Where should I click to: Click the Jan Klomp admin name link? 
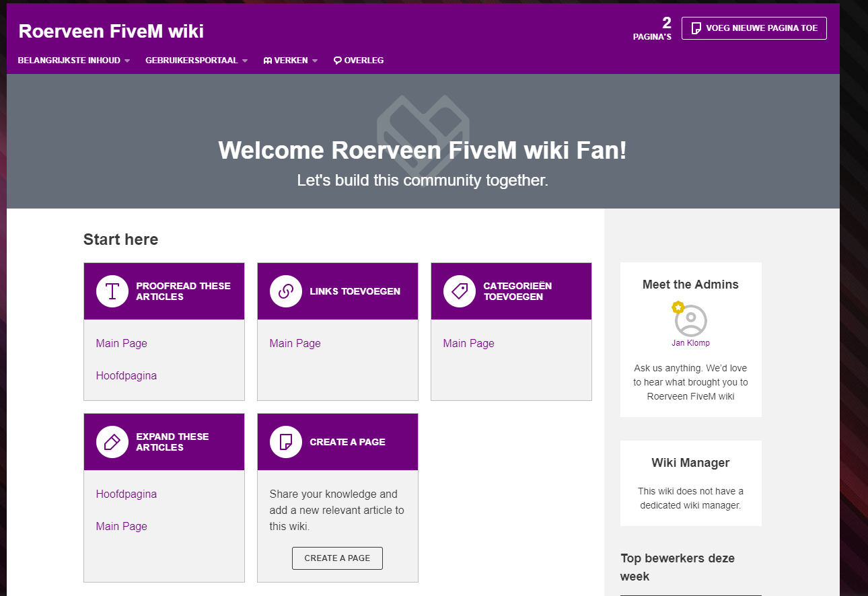690,343
